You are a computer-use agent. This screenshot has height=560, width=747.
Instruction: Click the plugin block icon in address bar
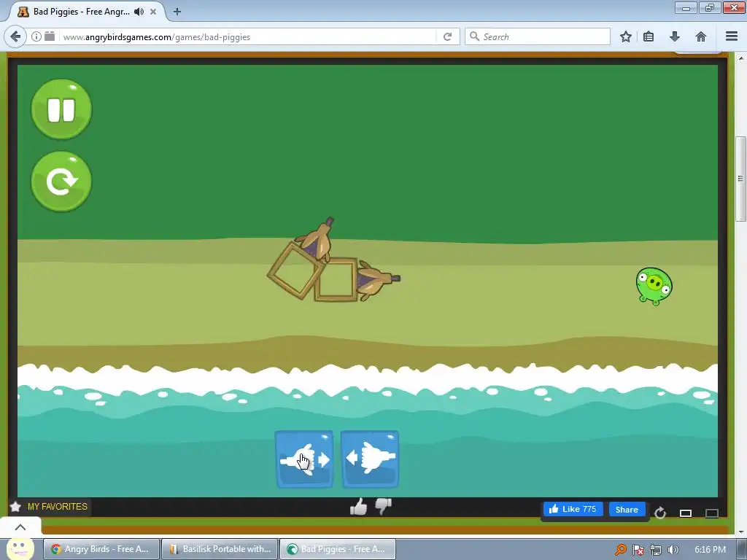pyautogui.click(x=50, y=36)
